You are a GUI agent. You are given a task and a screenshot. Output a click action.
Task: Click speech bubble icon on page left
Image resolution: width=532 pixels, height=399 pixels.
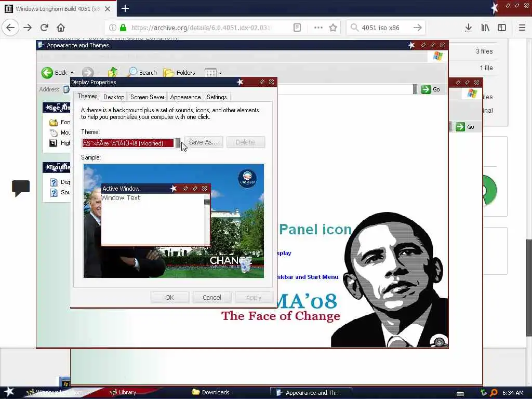(21, 188)
